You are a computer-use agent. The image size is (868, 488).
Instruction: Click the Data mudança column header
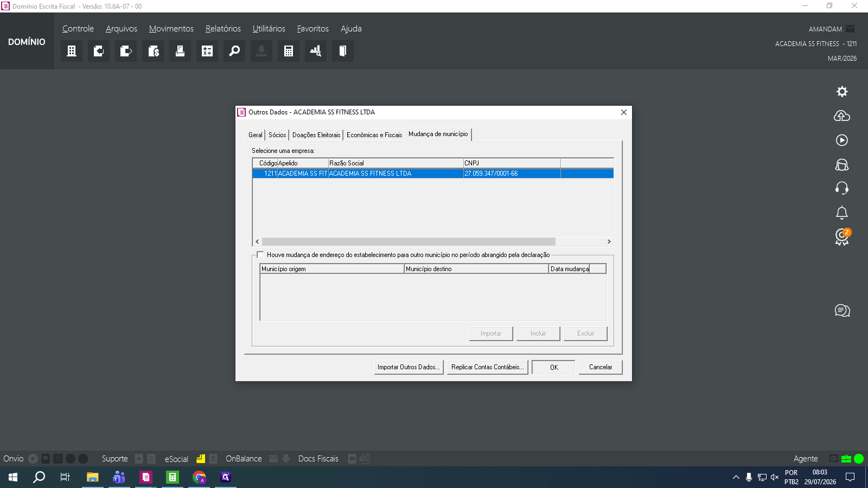point(569,269)
